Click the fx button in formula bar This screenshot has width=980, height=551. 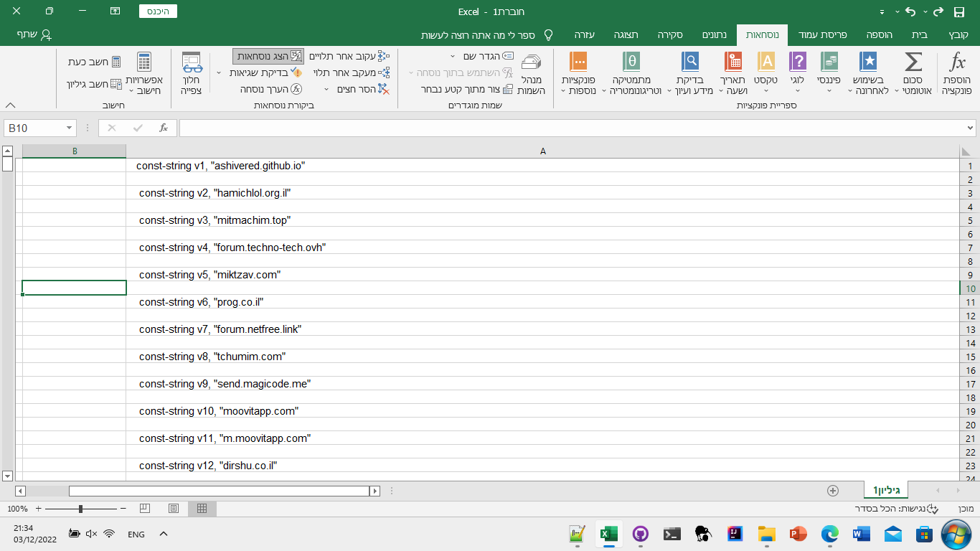(164, 128)
